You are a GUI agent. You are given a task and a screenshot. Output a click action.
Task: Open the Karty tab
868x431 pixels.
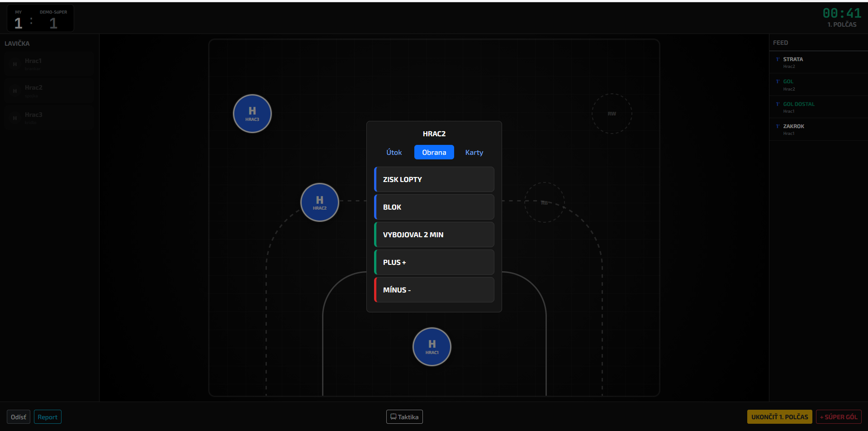(x=474, y=153)
